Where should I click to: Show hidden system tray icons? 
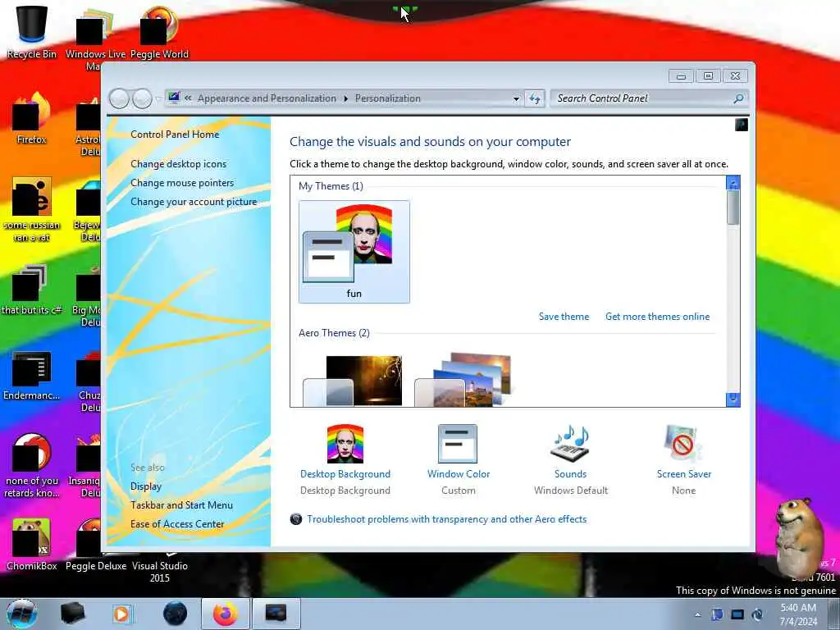pos(697,615)
